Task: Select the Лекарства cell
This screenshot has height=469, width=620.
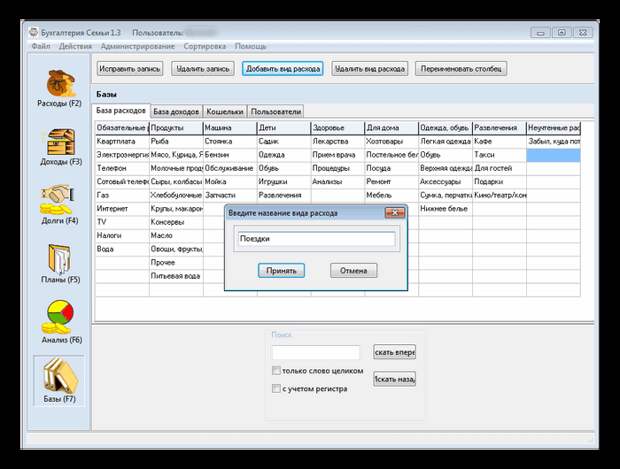Action: click(338, 141)
